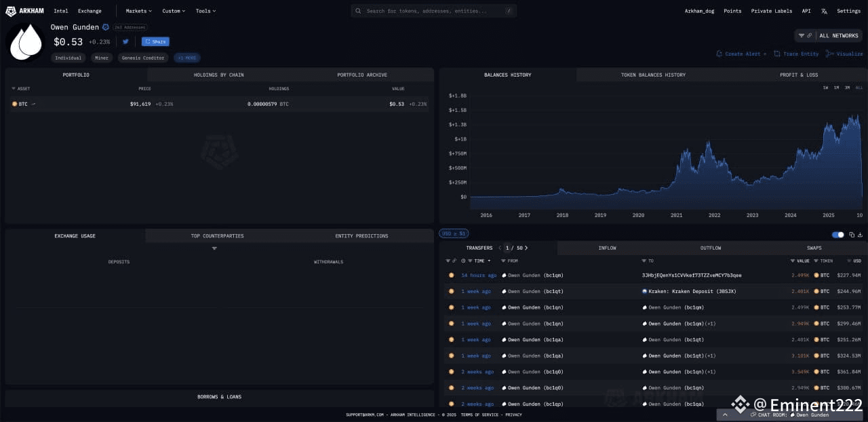Click the Trace Entity icon
The height and width of the screenshot is (422, 868).
[x=777, y=54]
